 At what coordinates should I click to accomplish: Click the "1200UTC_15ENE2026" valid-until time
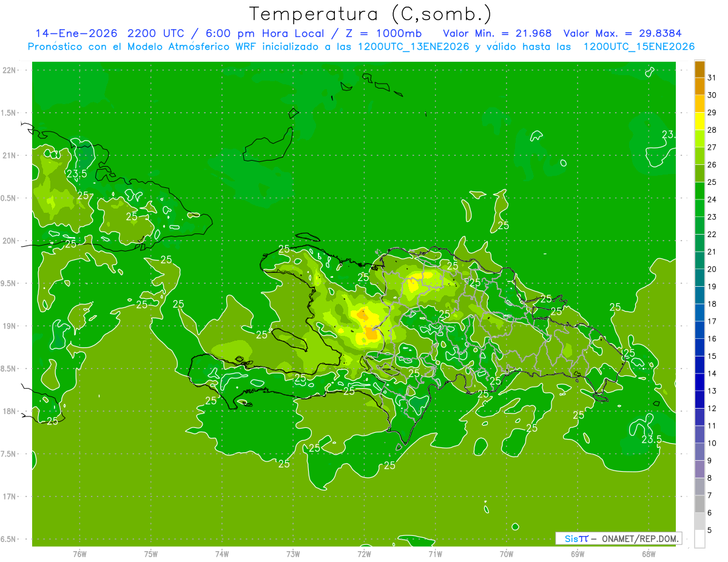[639, 47]
